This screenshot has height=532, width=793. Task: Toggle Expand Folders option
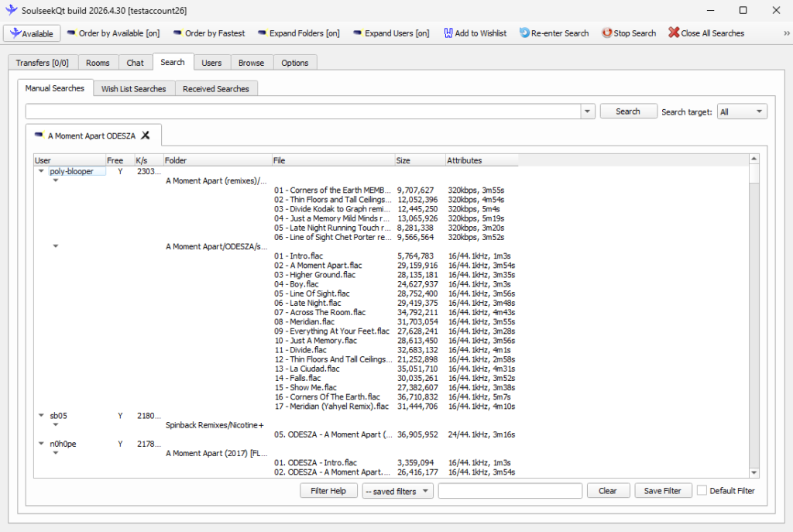point(298,33)
